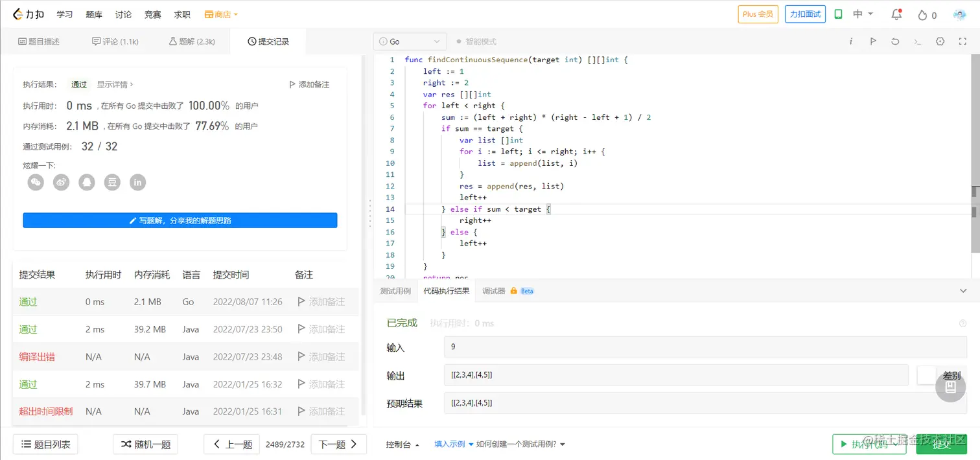Open the 题目列表 problem list
Image resolution: width=980 pixels, height=460 pixels.
coord(45,444)
